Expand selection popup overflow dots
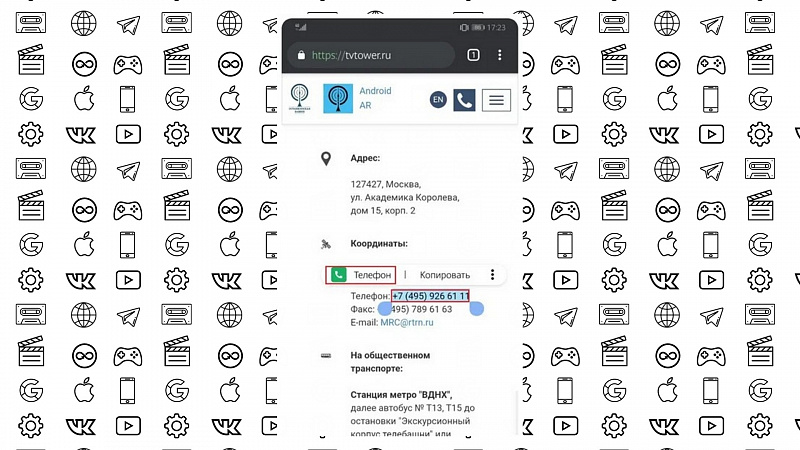 [492, 275]
